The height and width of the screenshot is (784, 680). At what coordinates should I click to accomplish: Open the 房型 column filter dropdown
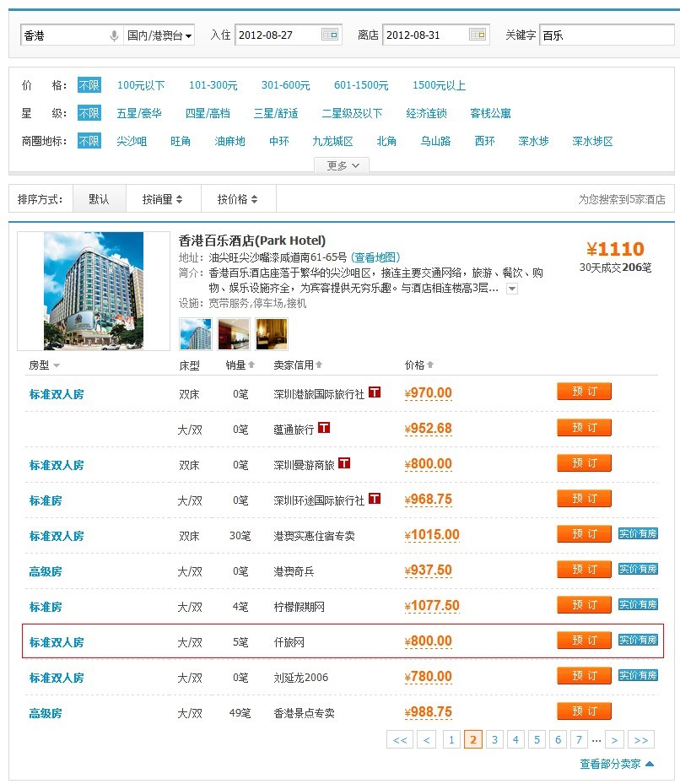[x=56, y=365]
